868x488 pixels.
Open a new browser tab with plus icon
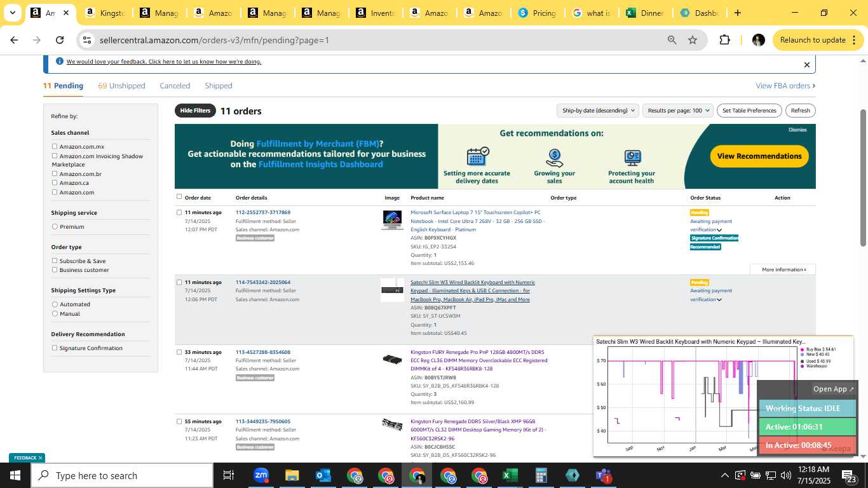(x=737, y=13)
